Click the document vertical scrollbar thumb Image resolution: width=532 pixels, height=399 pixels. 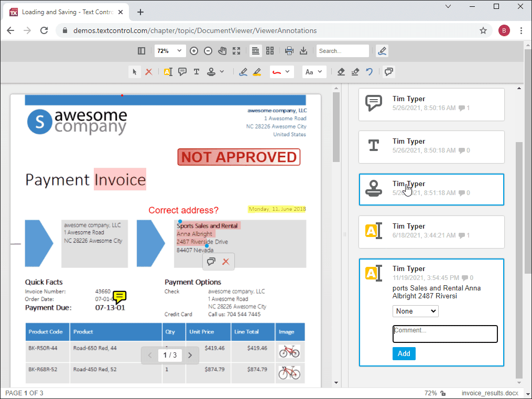pyautogui.click(x=336, y=127)
